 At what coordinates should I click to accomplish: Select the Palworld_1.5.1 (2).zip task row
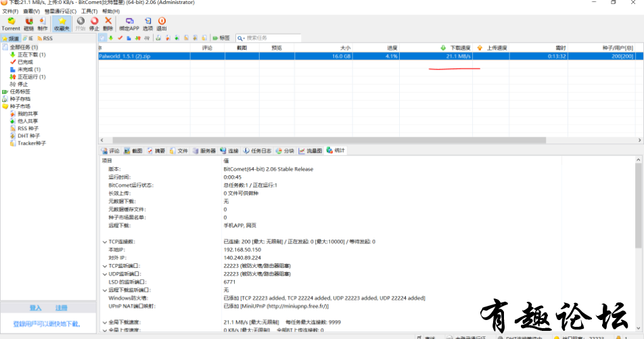tap(371, 56)
